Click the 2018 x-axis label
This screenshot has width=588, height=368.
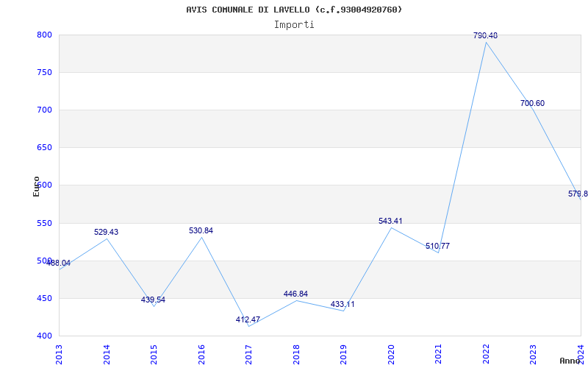click(x=296, y=355)
